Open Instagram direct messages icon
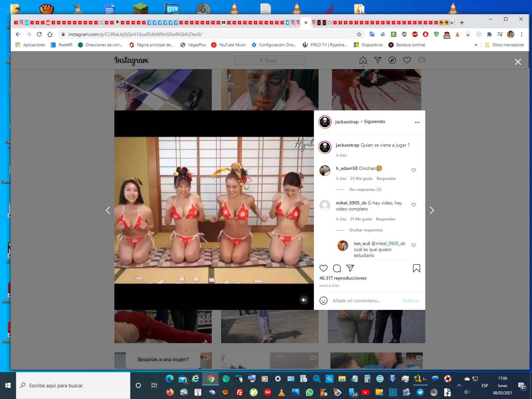This screenshot has height=399, width=532. (x=377, y=60)
